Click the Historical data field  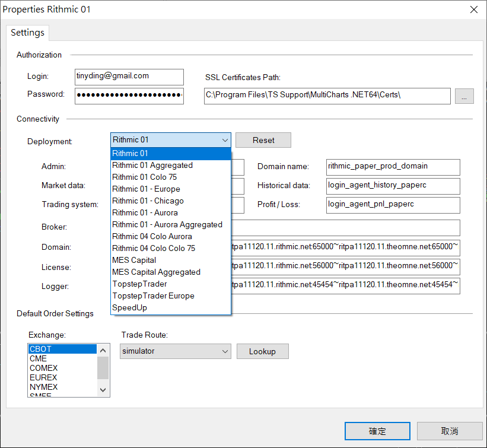(x=393, y=186)
